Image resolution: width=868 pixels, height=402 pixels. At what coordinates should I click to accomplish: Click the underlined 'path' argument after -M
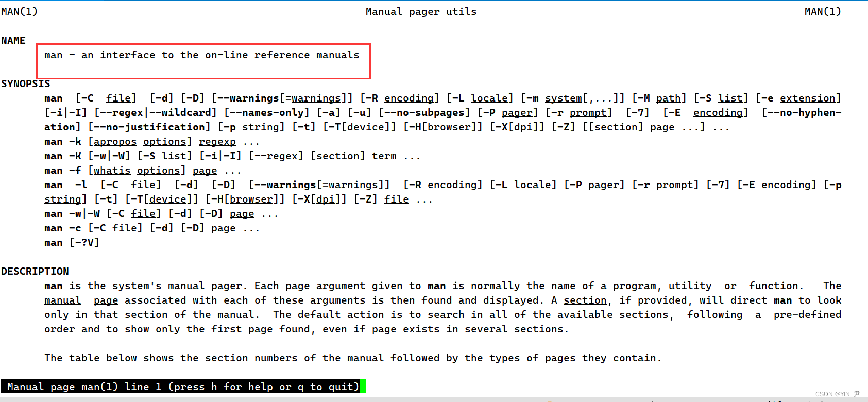668,98
